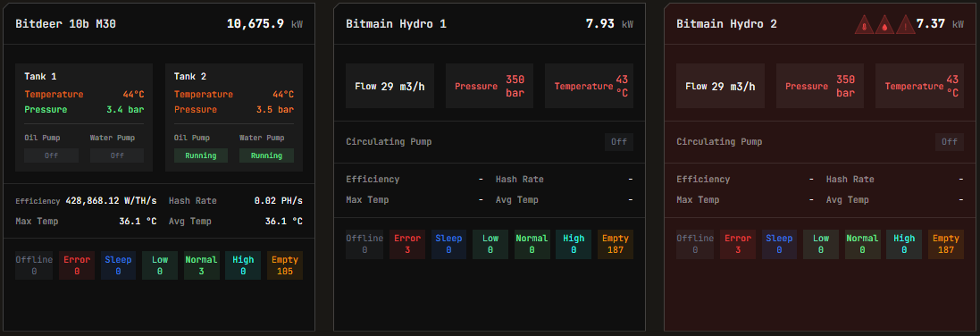Select the Sleep chip on Bitmain Hydro 1
Screen dimensions: 980x336
448,244
